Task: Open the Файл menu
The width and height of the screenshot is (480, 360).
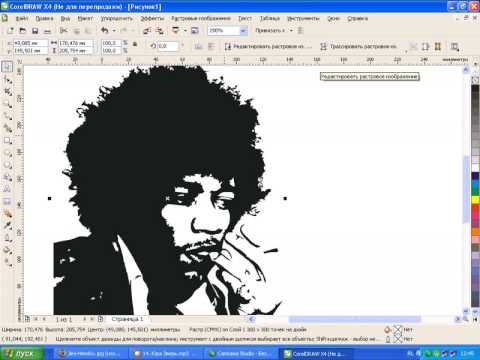Action: pos(22,18)
